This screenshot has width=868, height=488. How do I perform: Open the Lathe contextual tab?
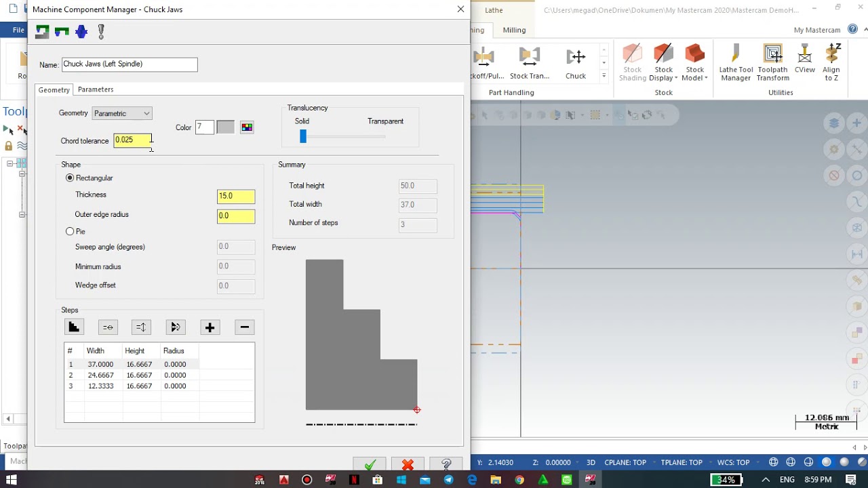(x=494, y=10)
